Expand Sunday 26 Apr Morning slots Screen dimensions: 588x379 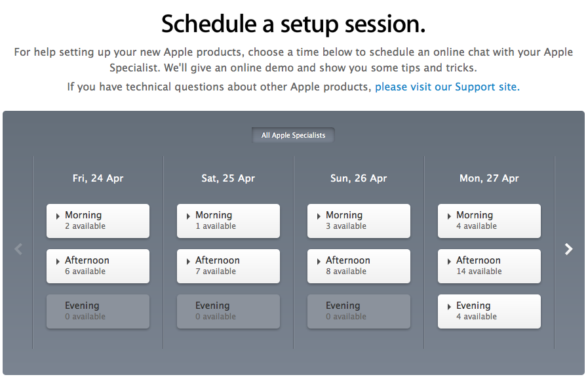tap(359, 220)
